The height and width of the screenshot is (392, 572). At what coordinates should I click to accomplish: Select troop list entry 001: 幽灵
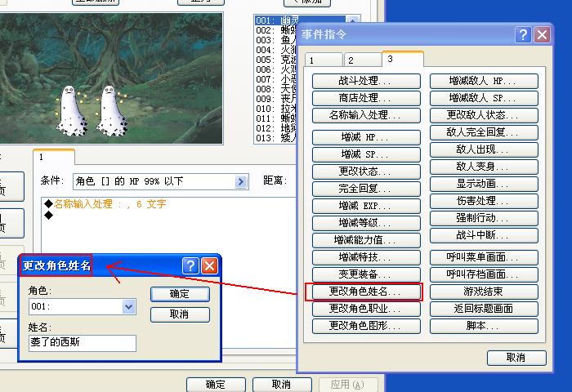pos(300,20)
